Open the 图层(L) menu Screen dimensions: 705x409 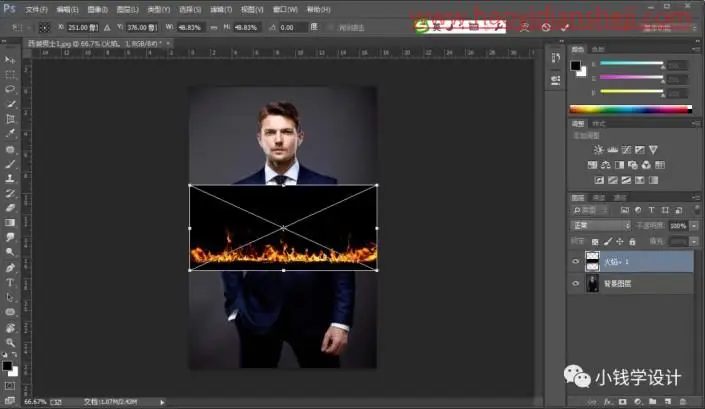(128, 9)
